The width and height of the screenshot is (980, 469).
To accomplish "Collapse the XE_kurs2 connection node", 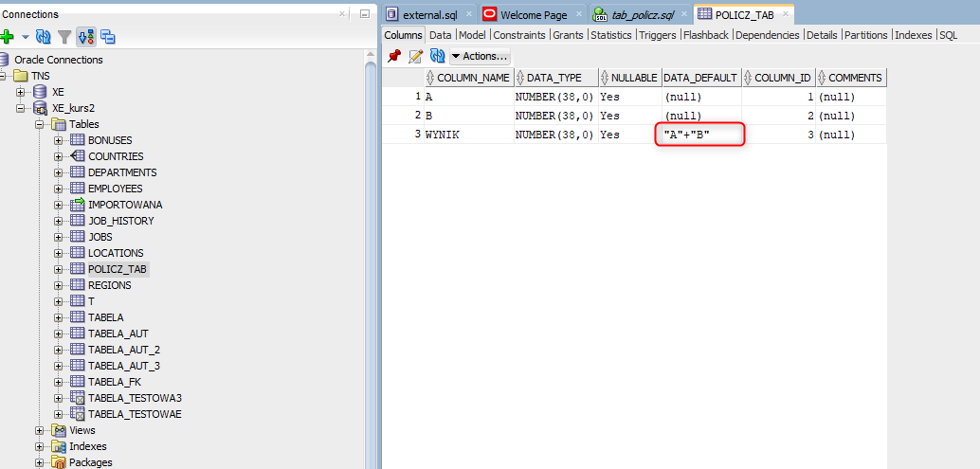I will tap(20, 108).
